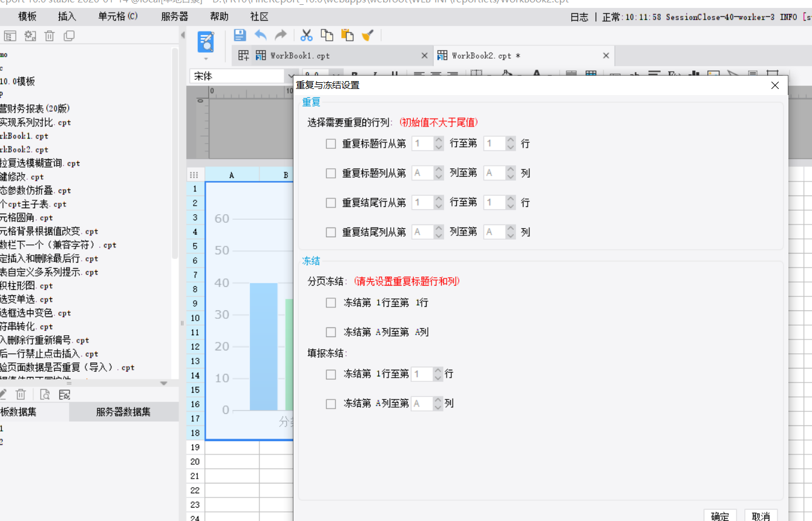The image size is (812, 521).
Task: Click the template preview icon
Action: click(x=206, y=42)
